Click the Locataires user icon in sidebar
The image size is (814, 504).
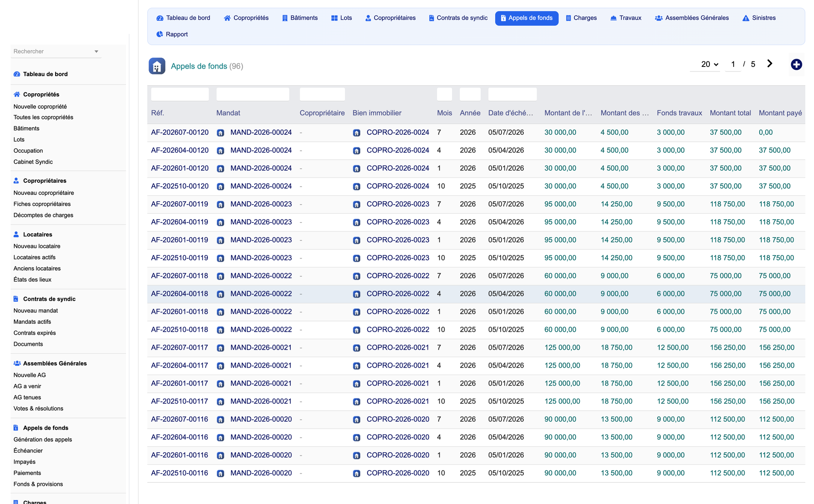16,234
